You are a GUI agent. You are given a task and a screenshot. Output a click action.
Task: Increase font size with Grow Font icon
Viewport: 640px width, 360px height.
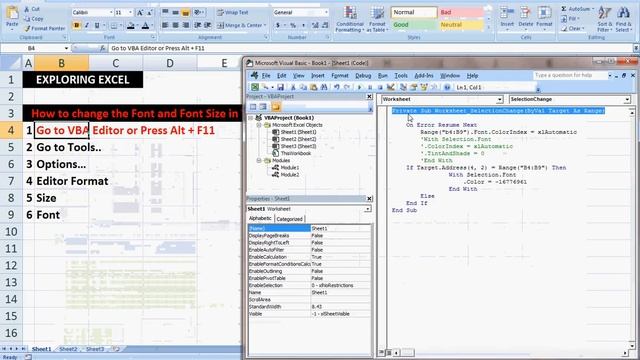(x=140, y=13)
